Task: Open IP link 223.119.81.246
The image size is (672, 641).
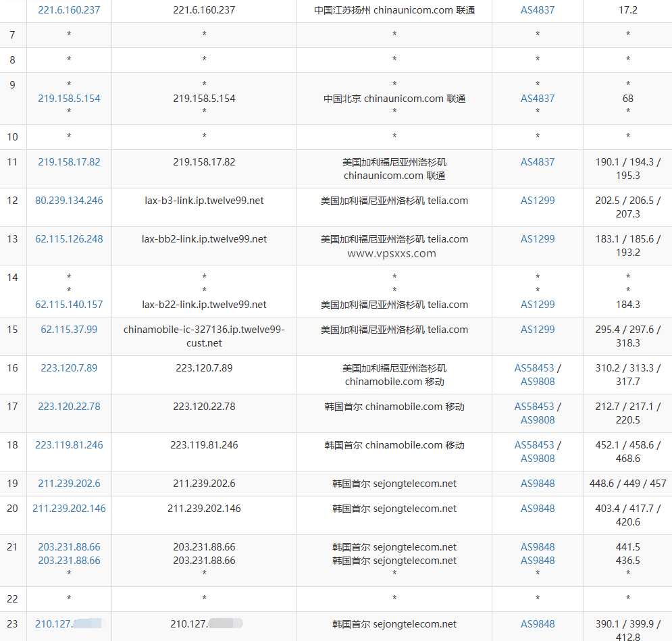Action: 69,445
